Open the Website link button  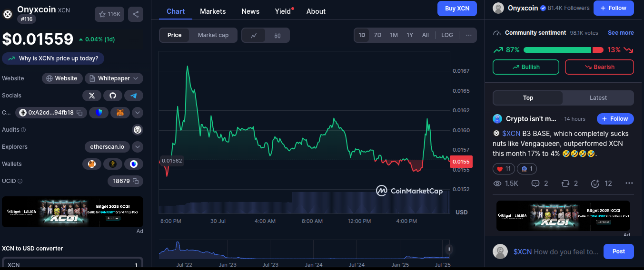(62, 78)
